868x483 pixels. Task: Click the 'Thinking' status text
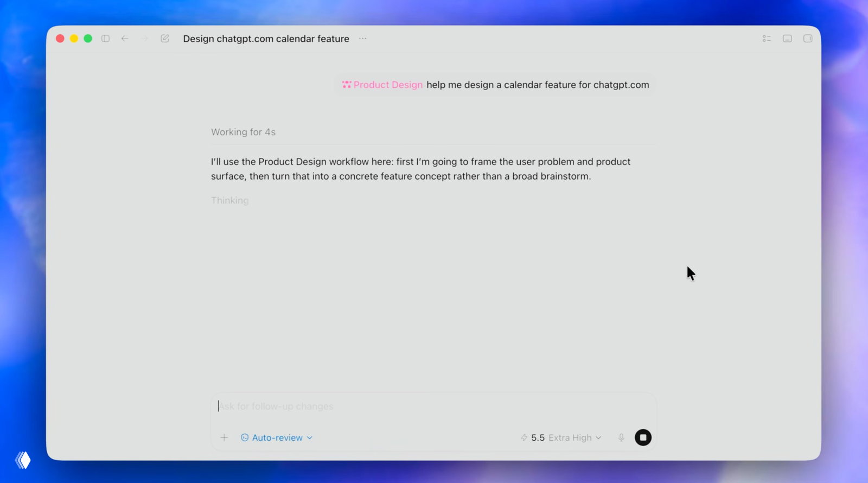(230, 200)
